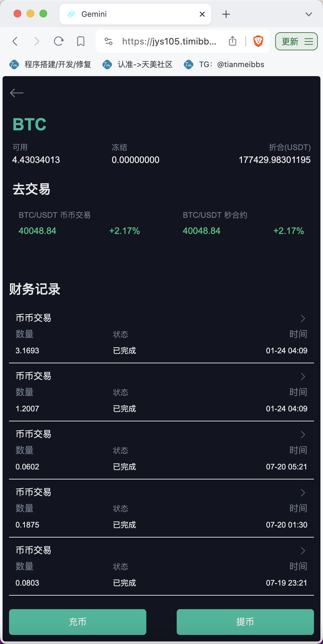
Task: Open a new tab with the plus icon
Action: coord(226,14)
